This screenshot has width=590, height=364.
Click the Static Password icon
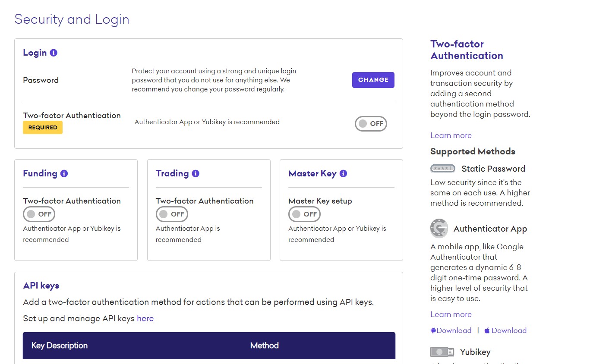tap(442, 168)
